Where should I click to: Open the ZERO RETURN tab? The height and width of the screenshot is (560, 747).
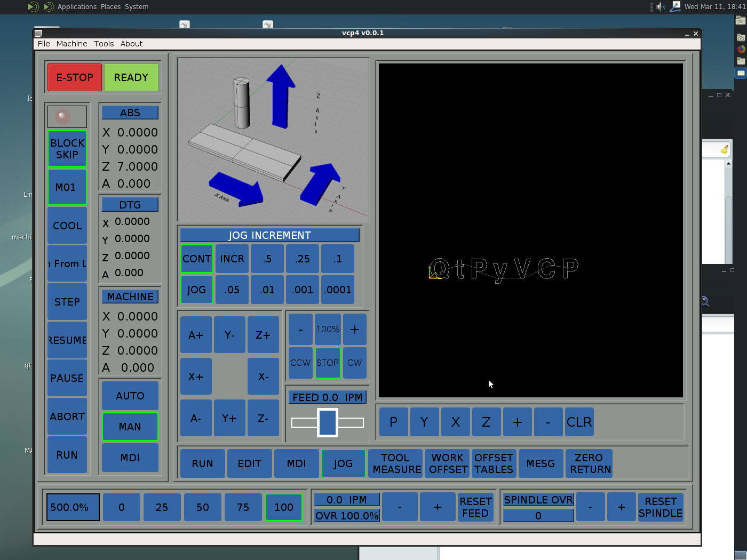[x=589, y=463]
